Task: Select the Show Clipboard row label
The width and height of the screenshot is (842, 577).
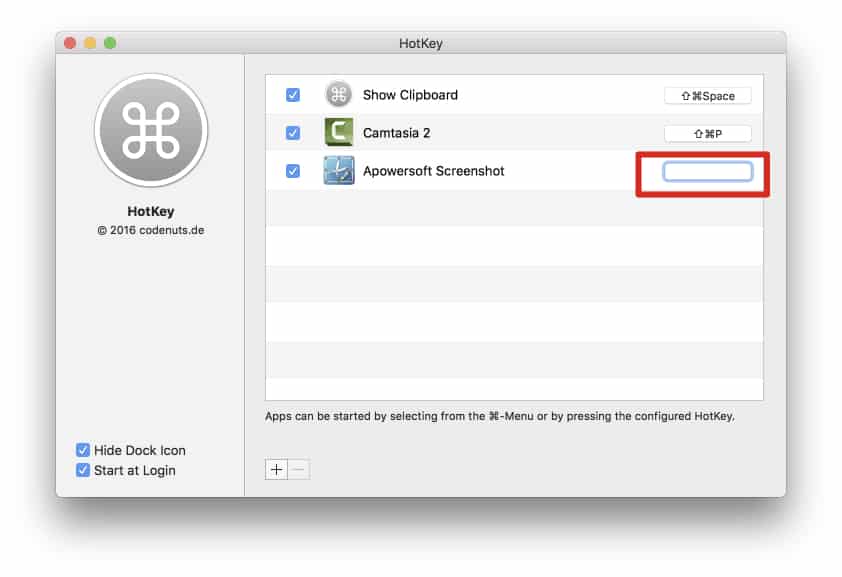Action: pyautogui.click(x=410, y=95)
